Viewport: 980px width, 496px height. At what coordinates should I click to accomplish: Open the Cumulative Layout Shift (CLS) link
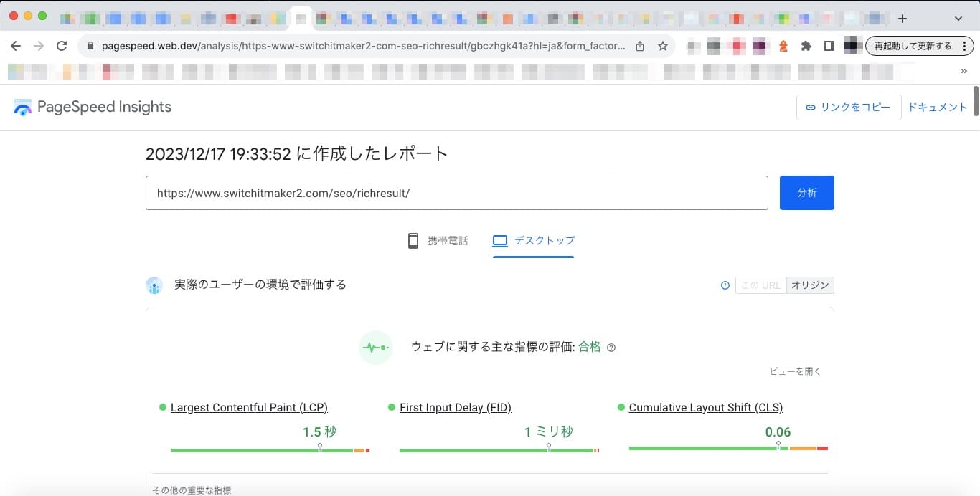tap(706, 407)
